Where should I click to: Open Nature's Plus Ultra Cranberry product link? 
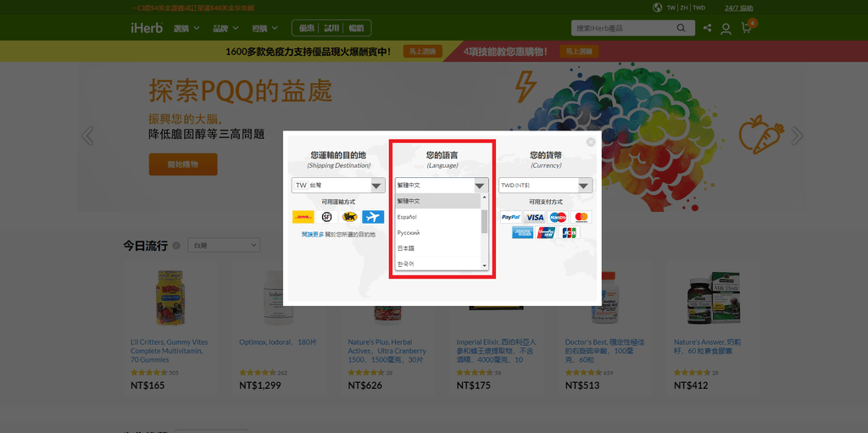(387, 351)
